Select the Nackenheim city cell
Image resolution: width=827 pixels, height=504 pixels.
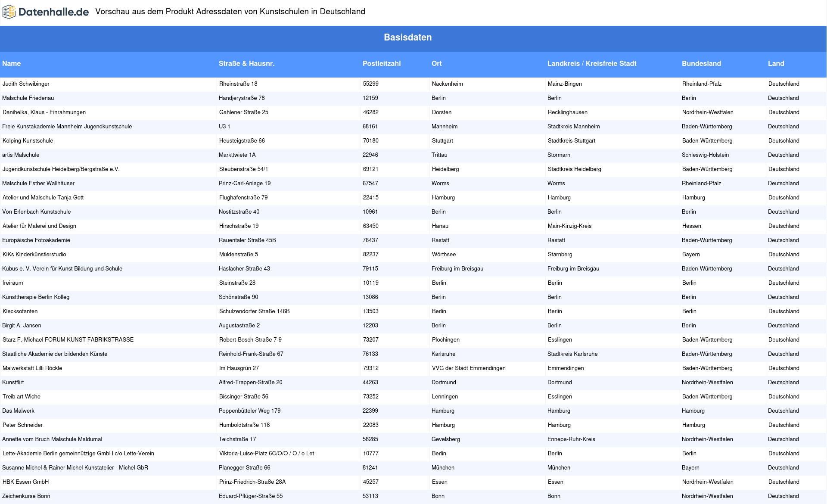448,84
